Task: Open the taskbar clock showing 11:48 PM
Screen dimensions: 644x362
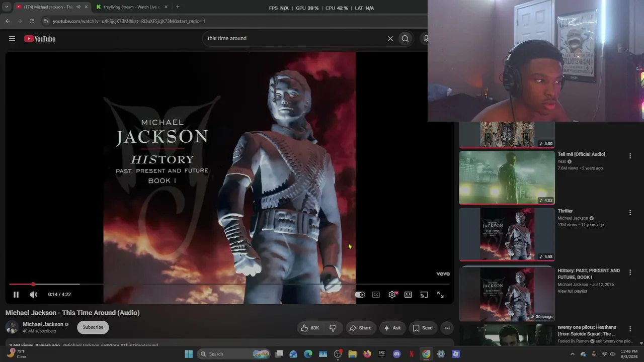Action: tap(629, 354)
